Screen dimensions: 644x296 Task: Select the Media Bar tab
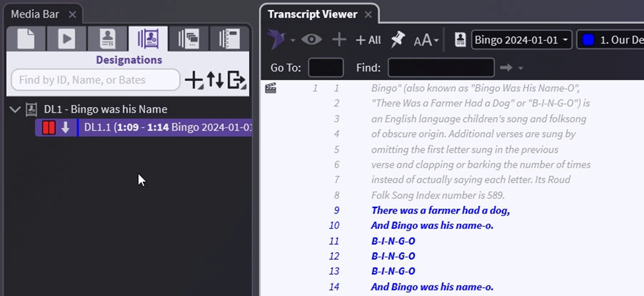pos(36,14)
